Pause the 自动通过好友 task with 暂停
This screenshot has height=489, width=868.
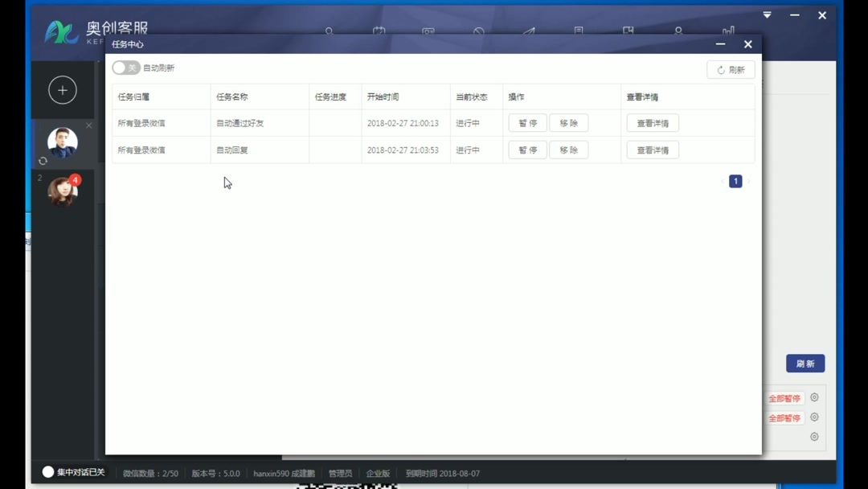point(527,122)
